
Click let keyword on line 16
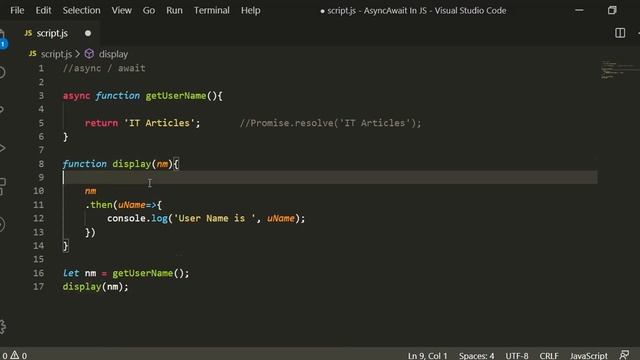(x=71, y=273)
